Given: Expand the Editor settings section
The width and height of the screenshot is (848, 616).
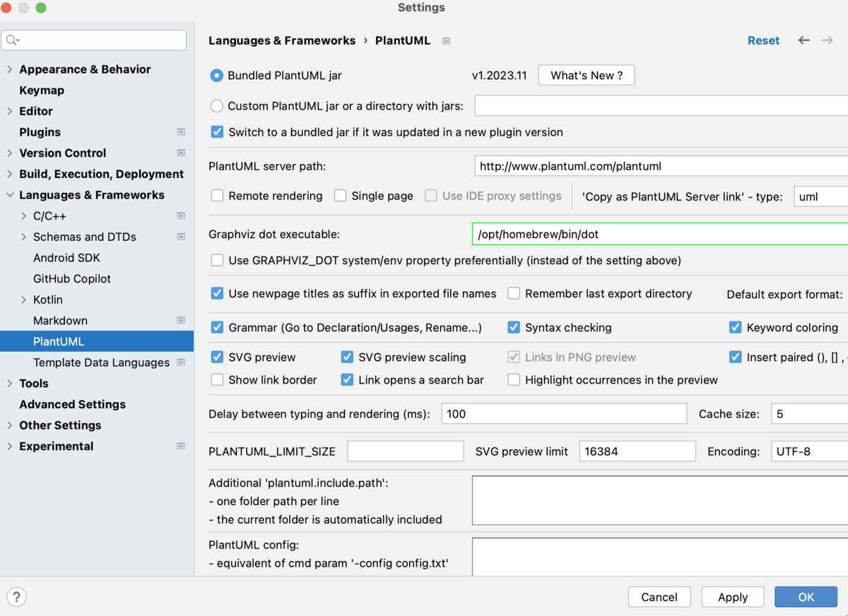Looking at the screenshot, I should [x=10, y=111].
